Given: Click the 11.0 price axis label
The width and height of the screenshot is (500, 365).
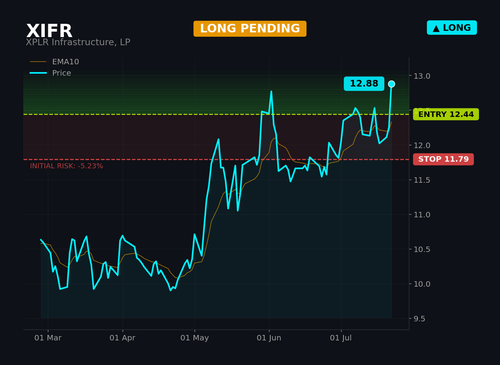Looking at the screenshot, I should (x=422, y=215).
